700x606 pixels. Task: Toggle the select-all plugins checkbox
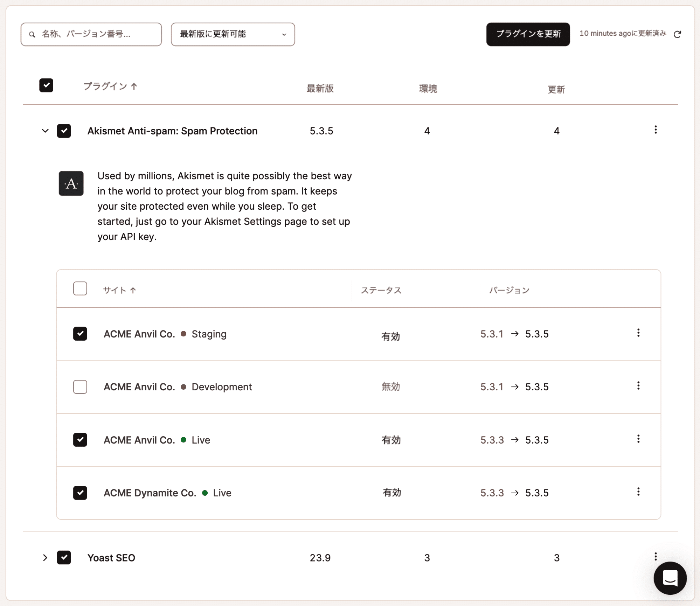46,85
